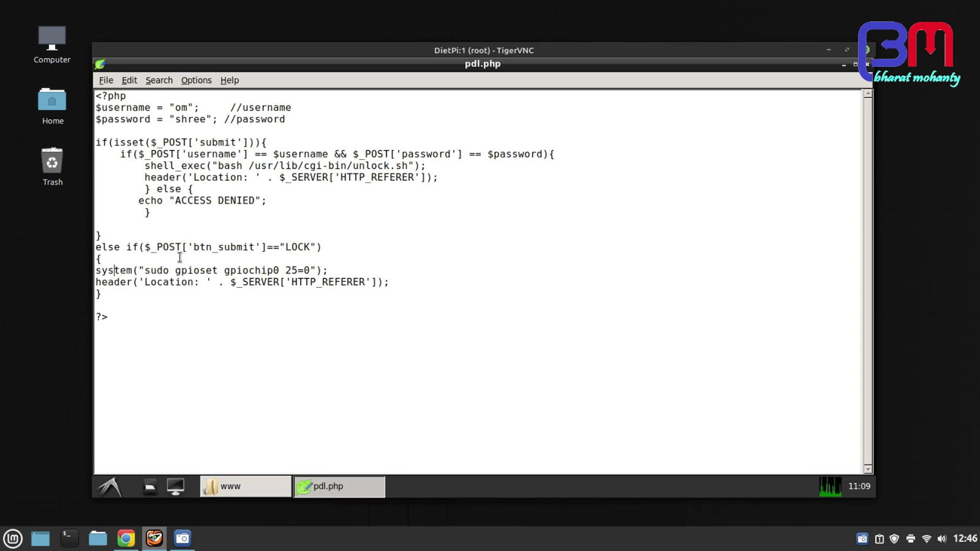Click the 11:09 clock in VNC panel
Viewport: 980px width, 551px height.
(x=859, y=486)
